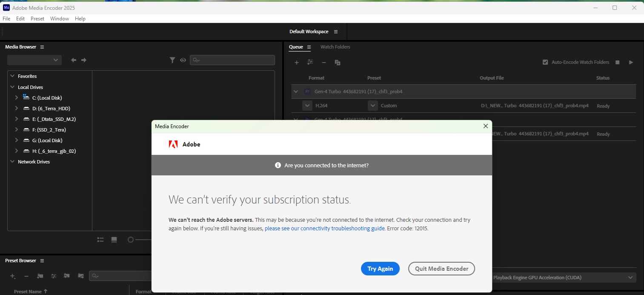
Task: Select the Queue tab
Action: [296, 47]
